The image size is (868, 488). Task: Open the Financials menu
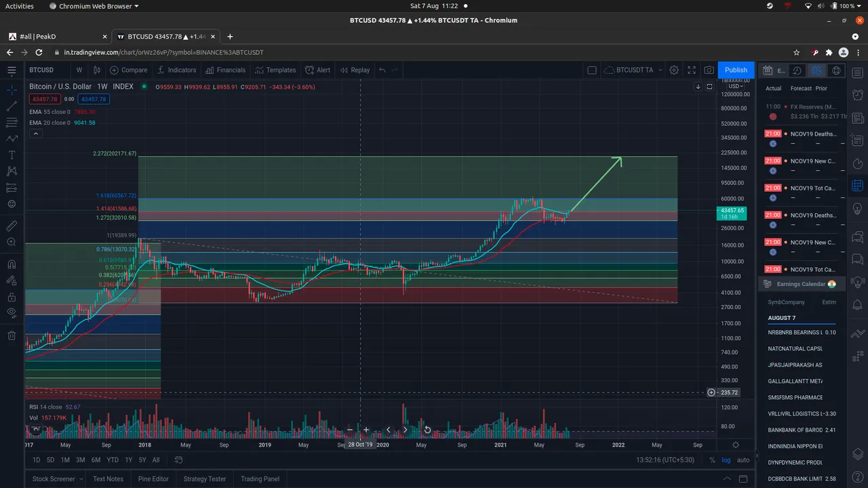225,70
